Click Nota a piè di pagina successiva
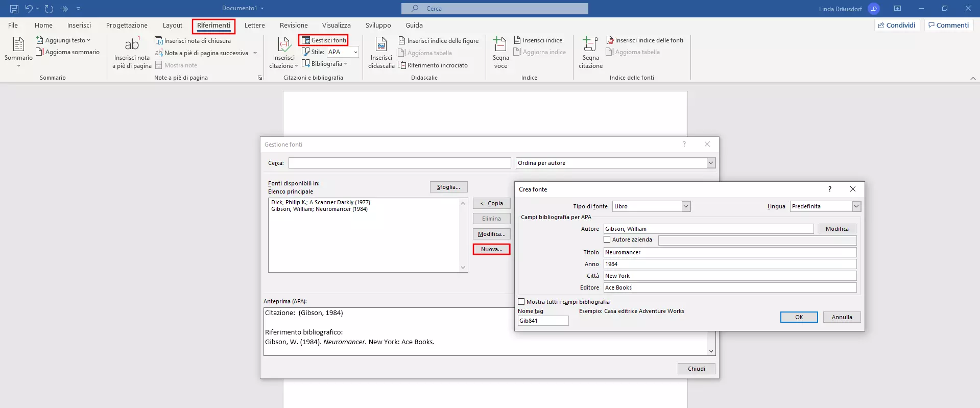The height and width of the screenshot is (408, 980). (x=202, y=53)
